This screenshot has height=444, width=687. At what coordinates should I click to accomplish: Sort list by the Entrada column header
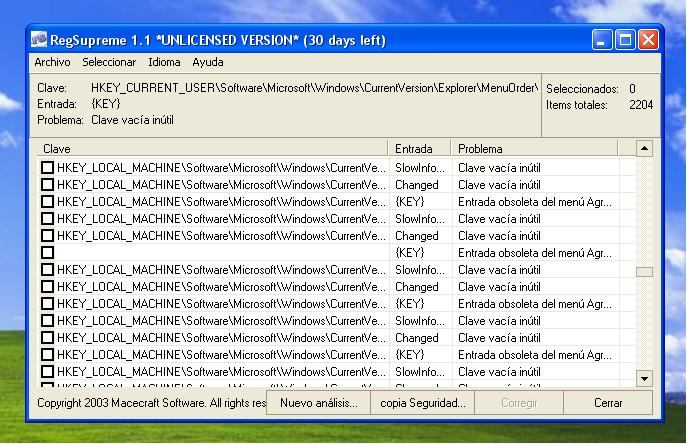pyautogui.click(x=420, y=149)
